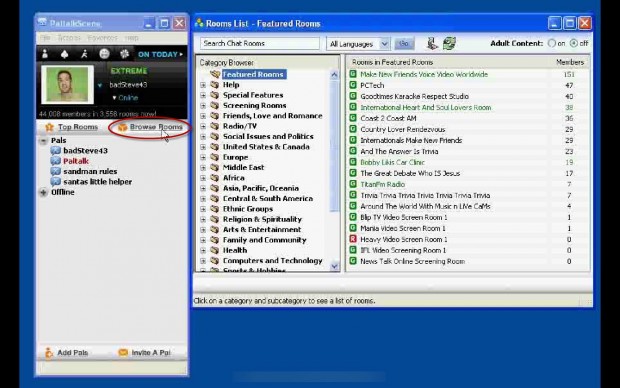Click the R rating icon for Heavy Video Screen Room 1
Screen dimensions: 620x388
353,239
